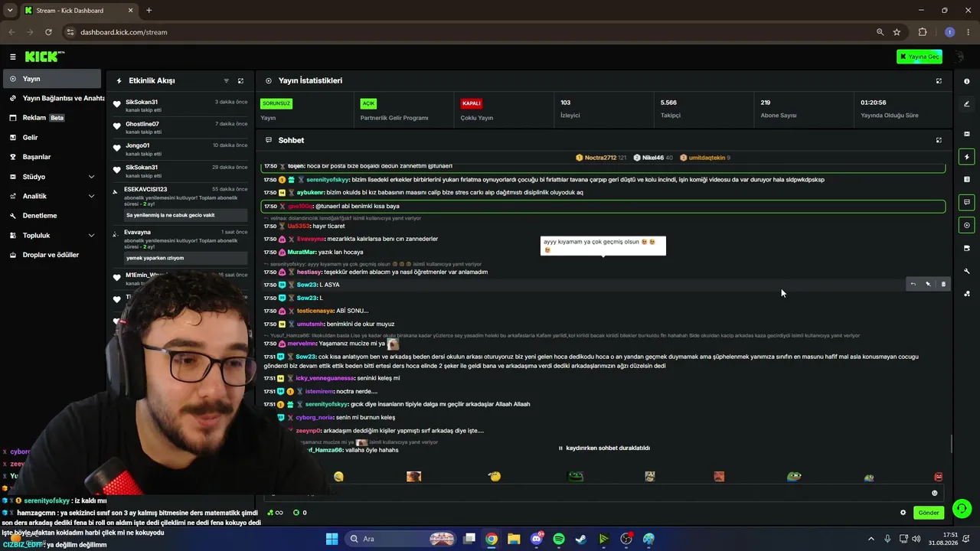
Task: Click the green Kick logo
Action: (42, 57)
